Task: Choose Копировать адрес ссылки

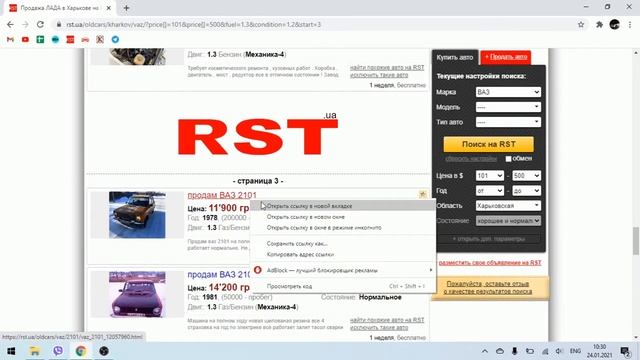Action: 343,254
